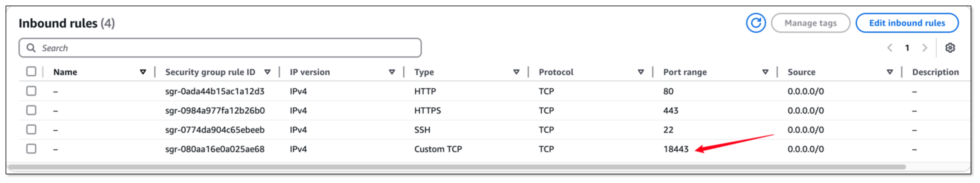Click the Manage tags button

click(x=812, y=23)
